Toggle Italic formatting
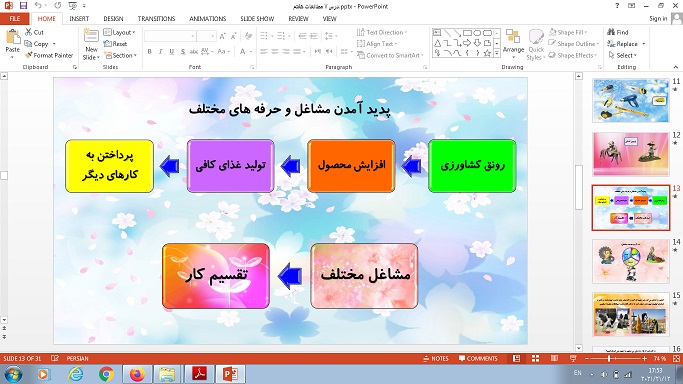683x384 pixels. [160, 51]
